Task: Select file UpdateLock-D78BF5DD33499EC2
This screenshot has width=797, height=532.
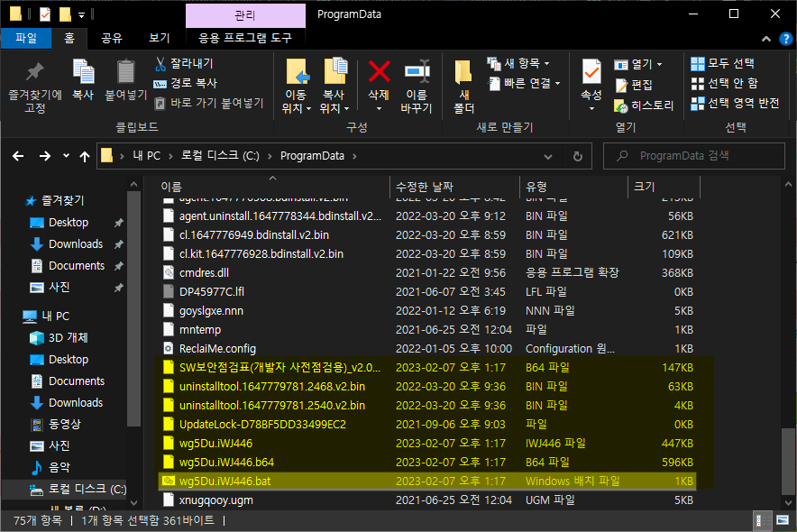Action: [427, 425]
